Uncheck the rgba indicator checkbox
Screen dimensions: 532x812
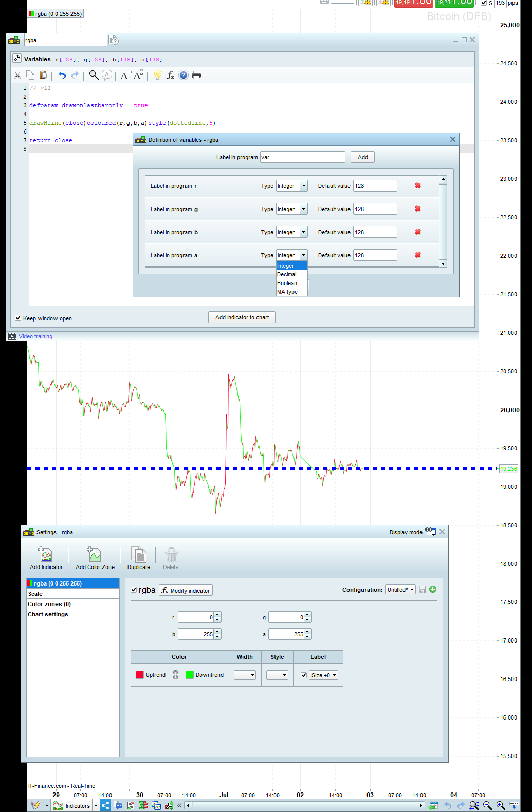(134, 590)
